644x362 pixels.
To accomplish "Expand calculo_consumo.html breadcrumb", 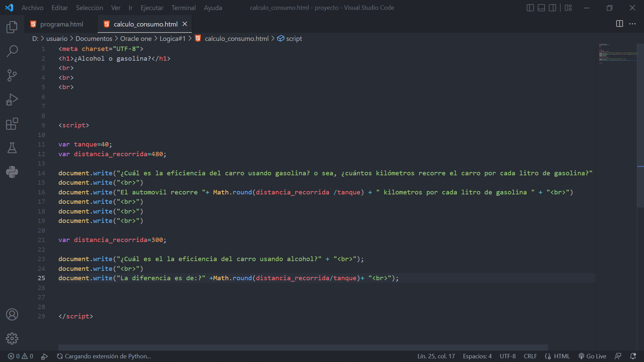I will click(x=236, y=39).
